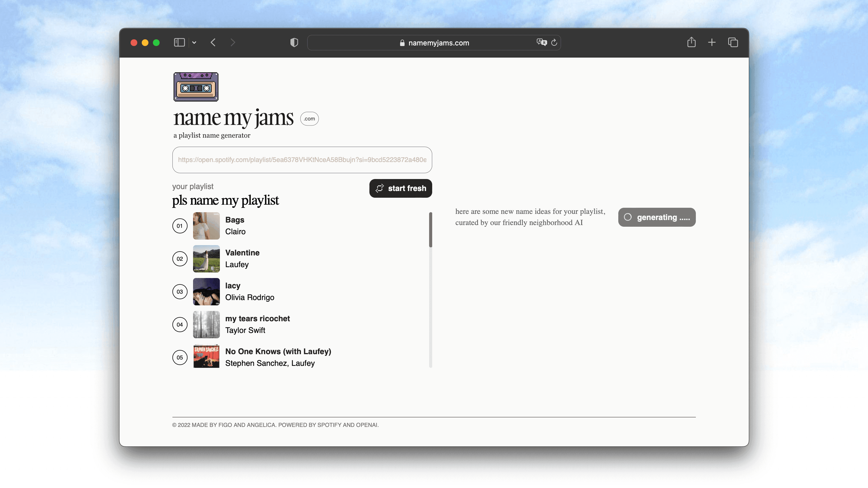Click the cassette tape logo
This screenshot has width=868, height=488.
coord(196,86)
